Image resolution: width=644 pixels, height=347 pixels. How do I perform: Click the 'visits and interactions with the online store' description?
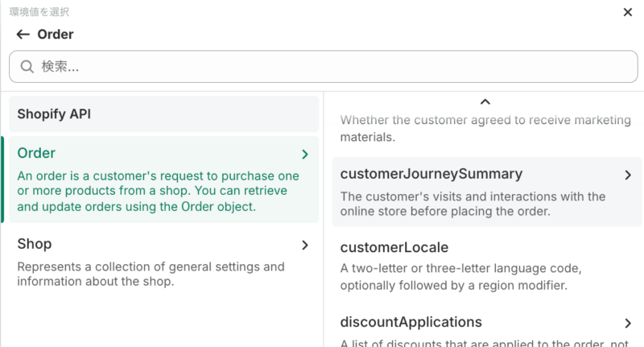point(473,204)
